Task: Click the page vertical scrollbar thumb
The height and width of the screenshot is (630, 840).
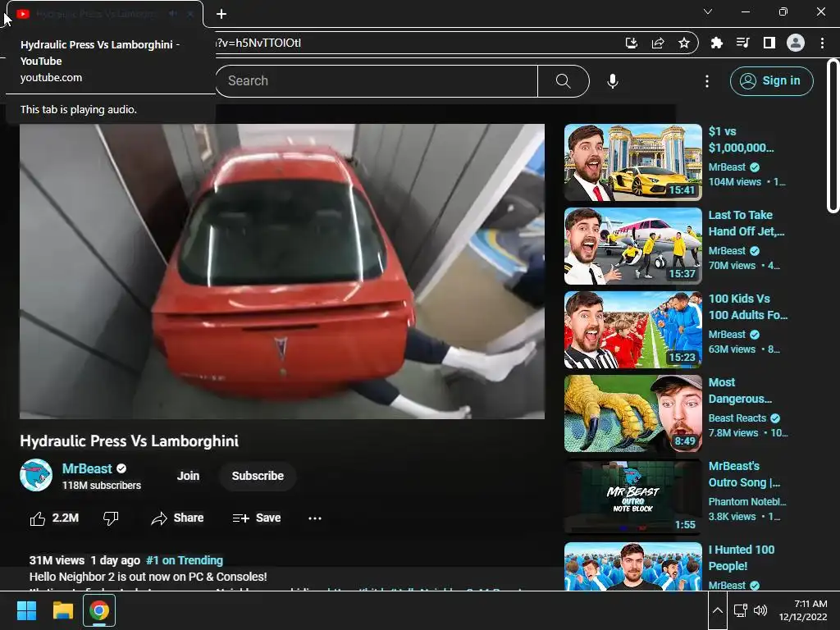Action: coord(833,136)
